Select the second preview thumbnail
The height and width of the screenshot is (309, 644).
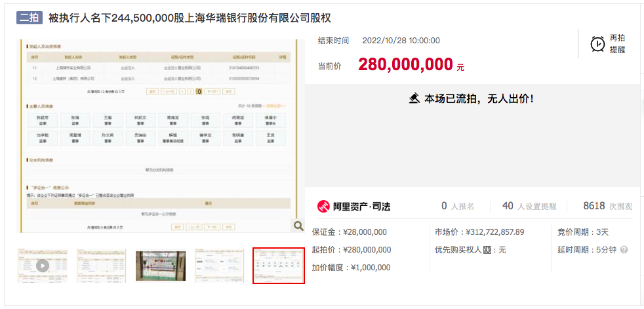101,266
